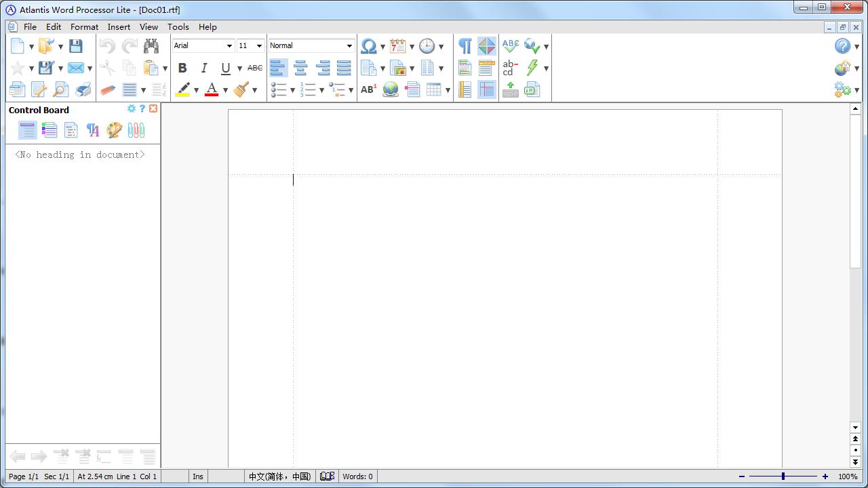Click the Save floppy disk icon
The width and height of the screenshot is (868, 488).
pyautogui.click(x=76, y=46)
